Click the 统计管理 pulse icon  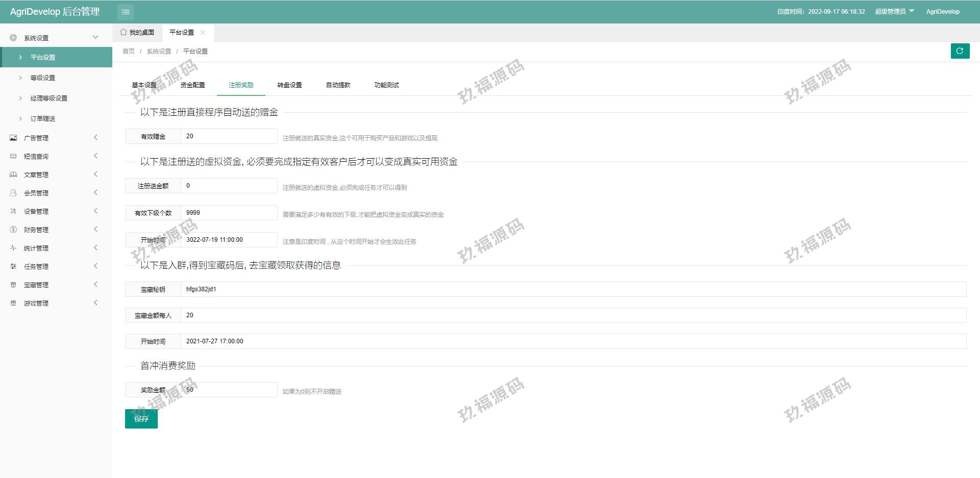pos(13,248)
